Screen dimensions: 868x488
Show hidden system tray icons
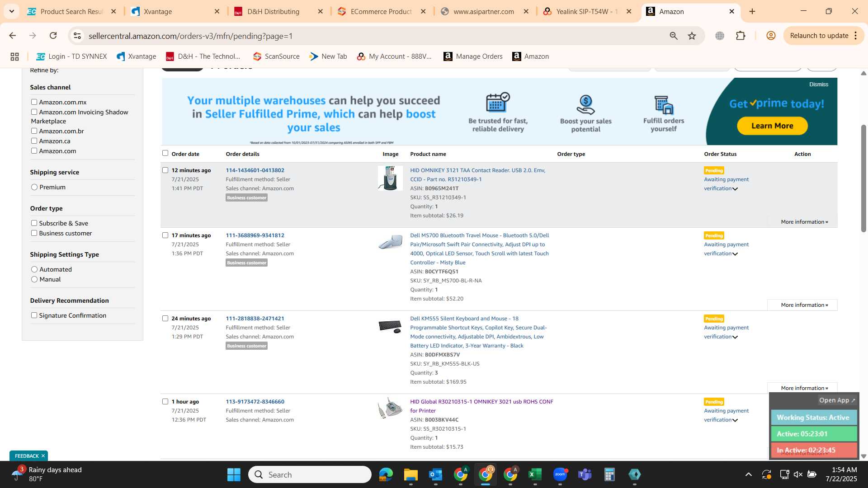[x=749, y=474]
